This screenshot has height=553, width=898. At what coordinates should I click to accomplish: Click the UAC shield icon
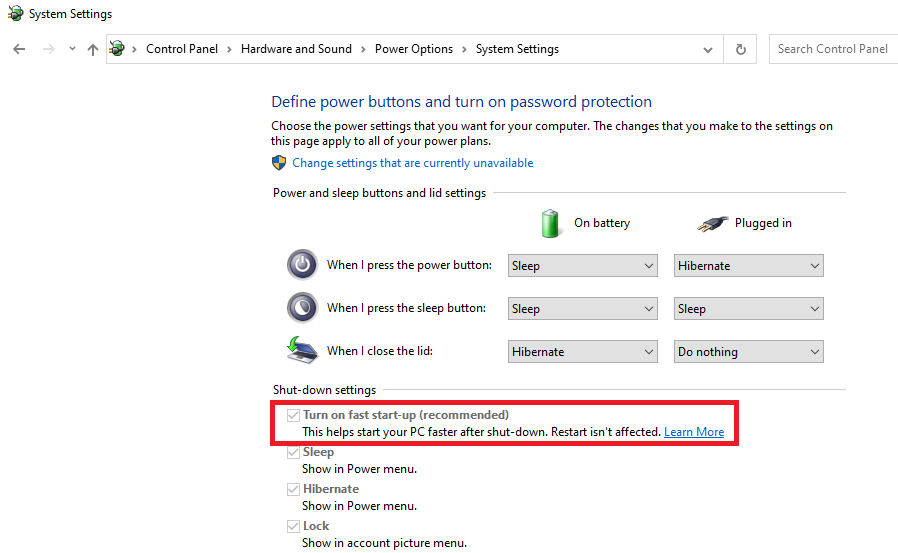(x=279, y=163)
